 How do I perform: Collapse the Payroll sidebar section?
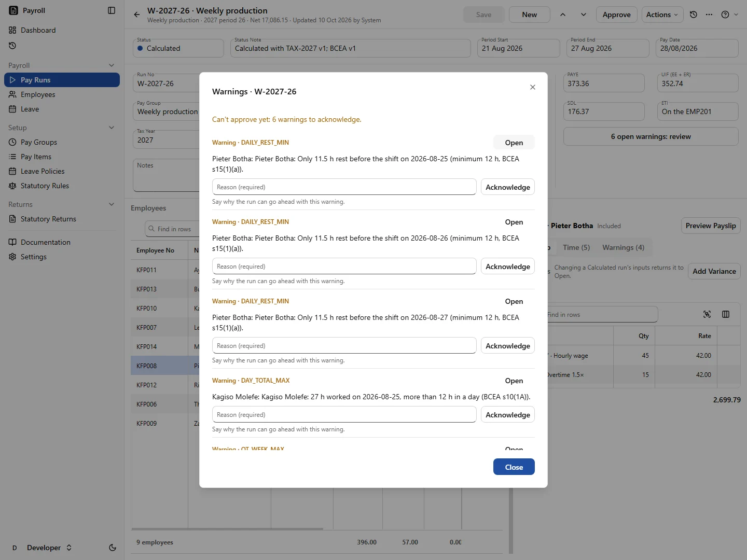112,65
